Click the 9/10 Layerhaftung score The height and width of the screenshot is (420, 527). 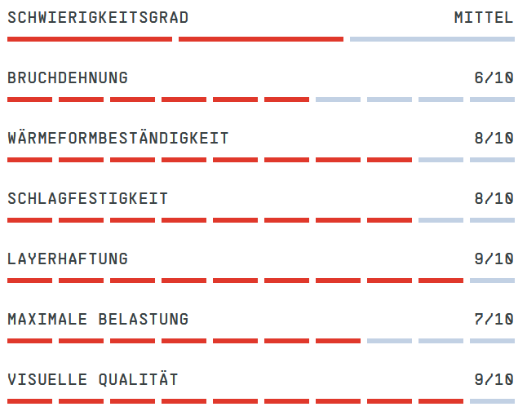pyautogui.click(x=494, y=259)
